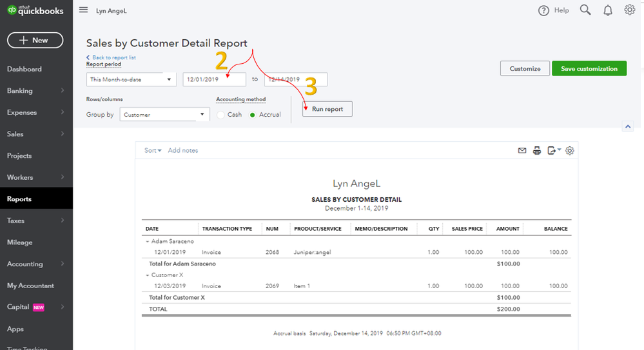This screenshot has width=644, height=350.
Task: Click the TRANSACTION TYPE column header
Action: pos(227,229)
